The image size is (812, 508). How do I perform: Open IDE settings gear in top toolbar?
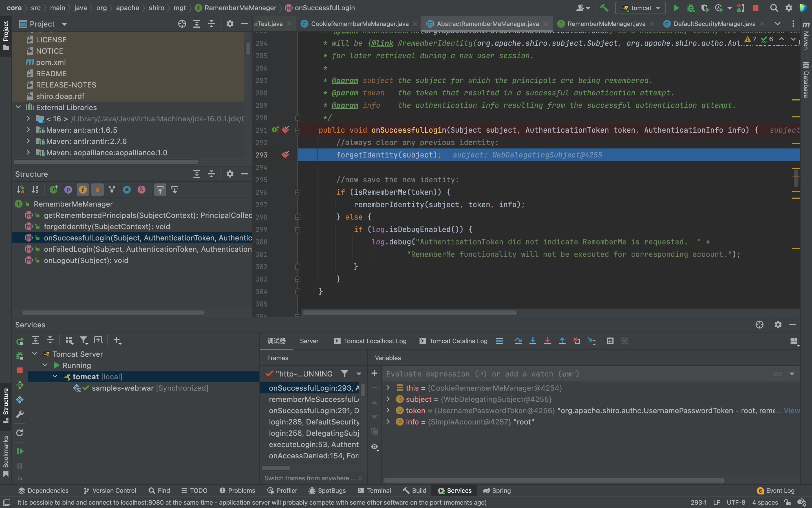tap(789, 8)
